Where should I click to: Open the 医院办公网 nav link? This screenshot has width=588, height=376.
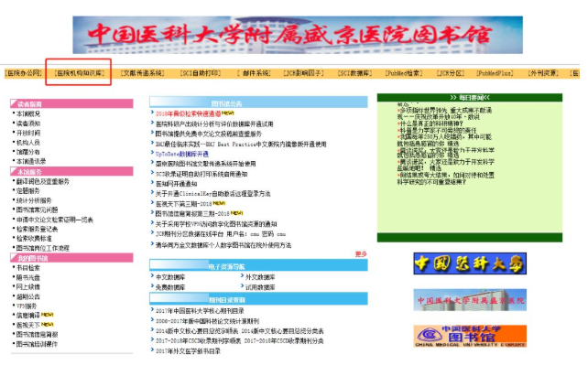[24, 73]
